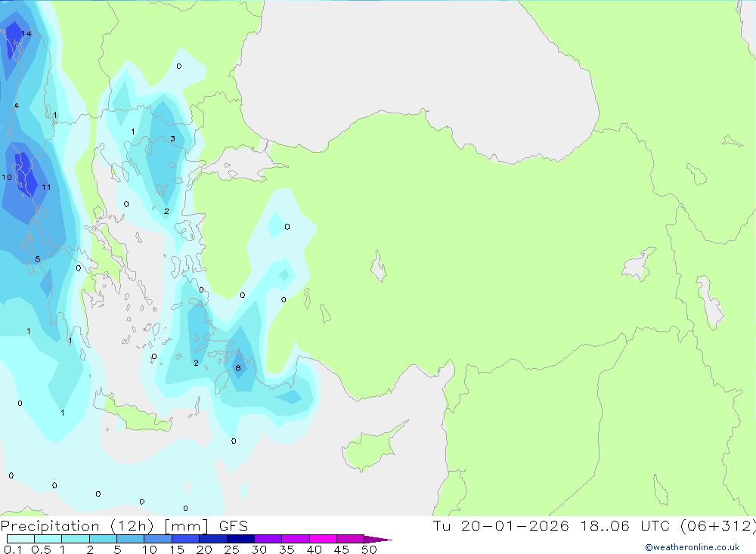Click the '8' precipitation value on map
This screenshot has width=756, height=554.
[237, 368]
